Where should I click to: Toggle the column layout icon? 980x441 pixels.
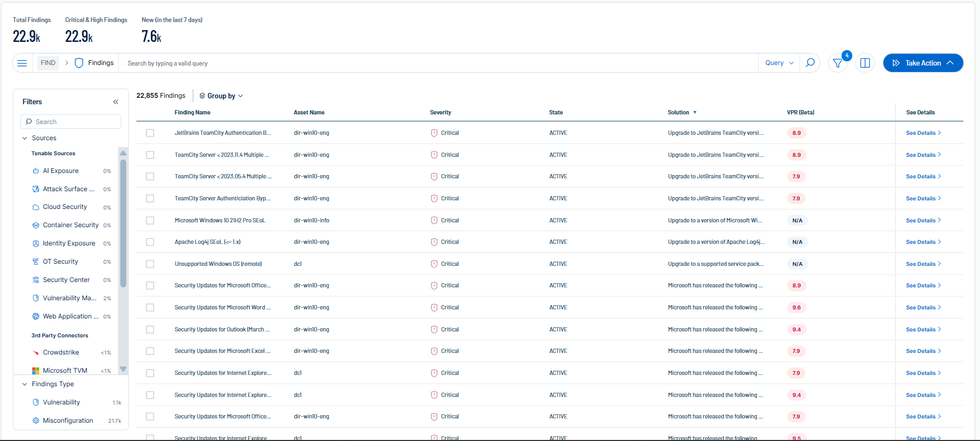tap(865, 63)
